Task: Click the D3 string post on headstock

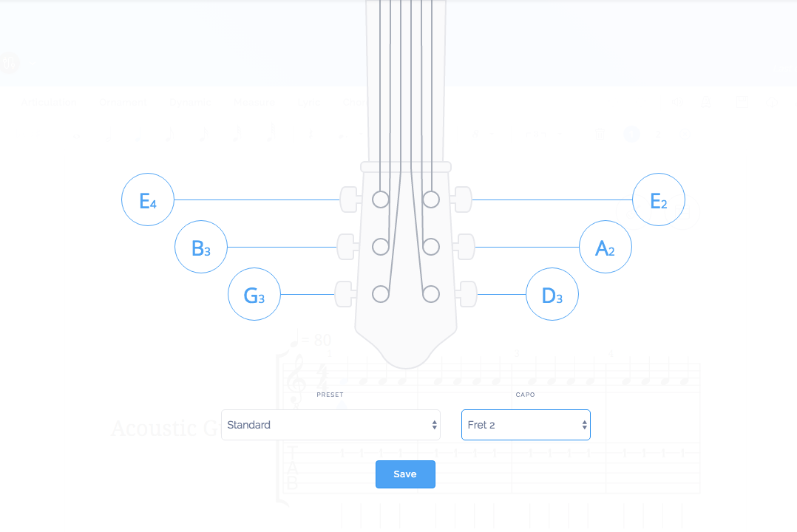Action: tap(431, 294)
